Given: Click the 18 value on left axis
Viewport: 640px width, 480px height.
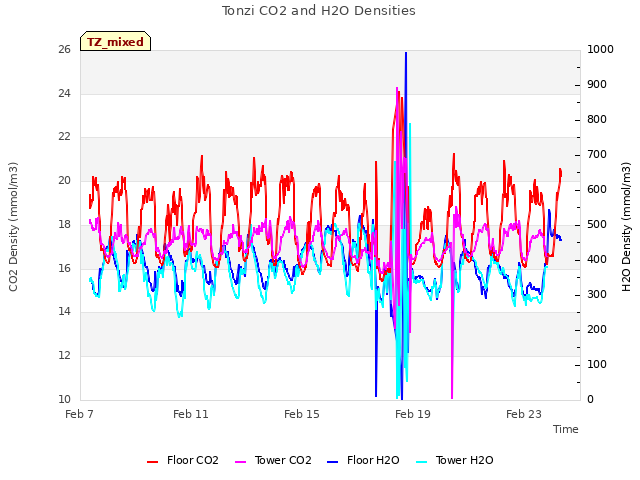Looking at the screenshot, I should coord(64,224).
